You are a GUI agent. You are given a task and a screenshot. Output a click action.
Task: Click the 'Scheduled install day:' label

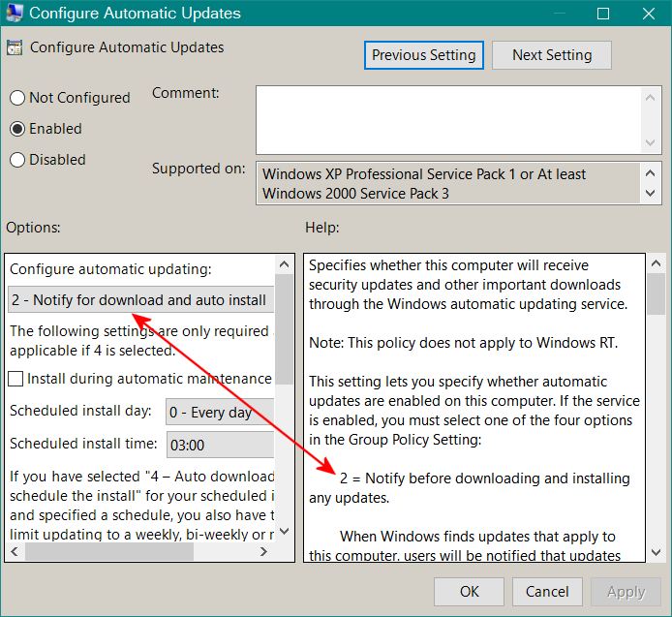click(80, 411)
